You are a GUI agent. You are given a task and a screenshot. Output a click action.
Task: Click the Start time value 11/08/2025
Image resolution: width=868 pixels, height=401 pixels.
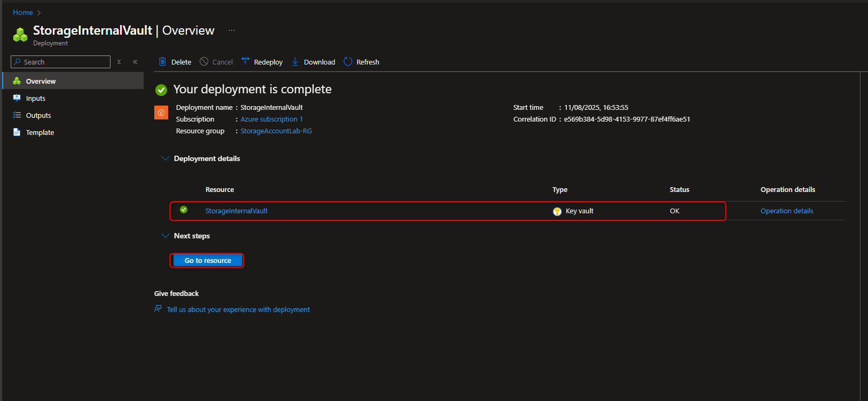[x=596, y=108]
